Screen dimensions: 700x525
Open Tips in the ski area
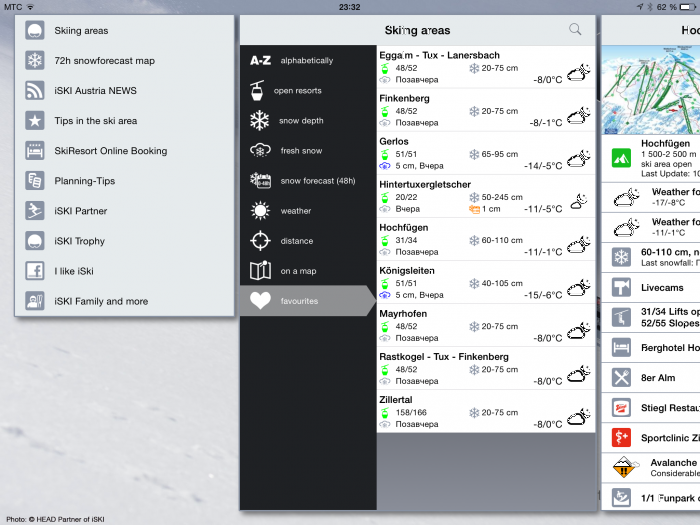tap(125, 121)
